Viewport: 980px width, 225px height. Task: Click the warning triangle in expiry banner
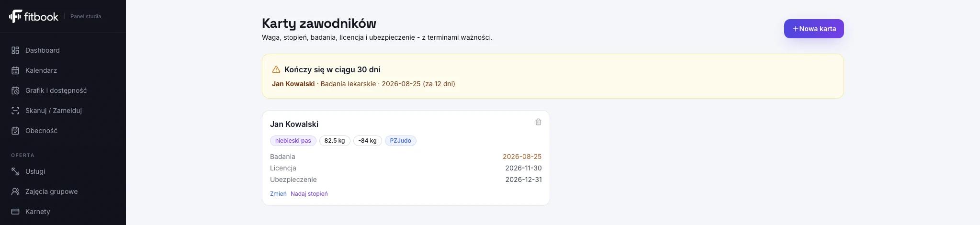pyautogui.click(x=276, y=69)
